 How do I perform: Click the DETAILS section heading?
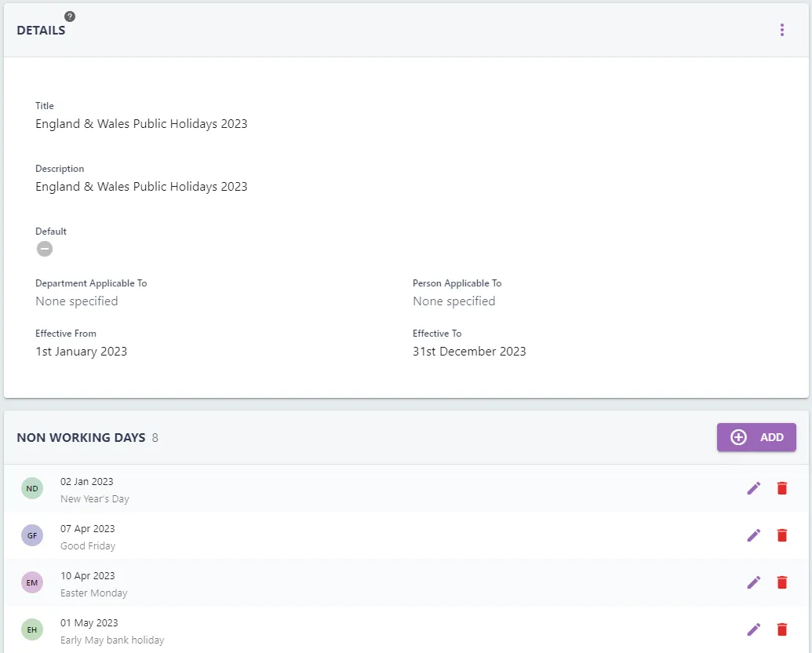click(41, 31)
